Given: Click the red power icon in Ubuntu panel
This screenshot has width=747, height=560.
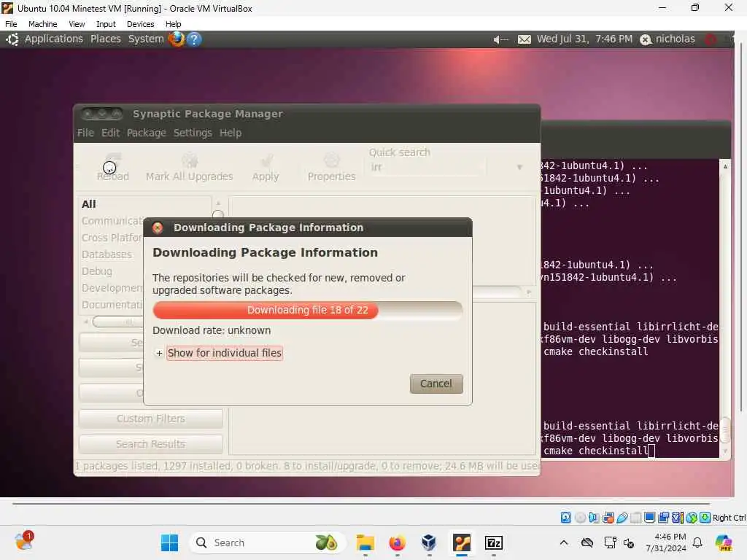Looking at the screenshot, I should [x=711, y=39].
